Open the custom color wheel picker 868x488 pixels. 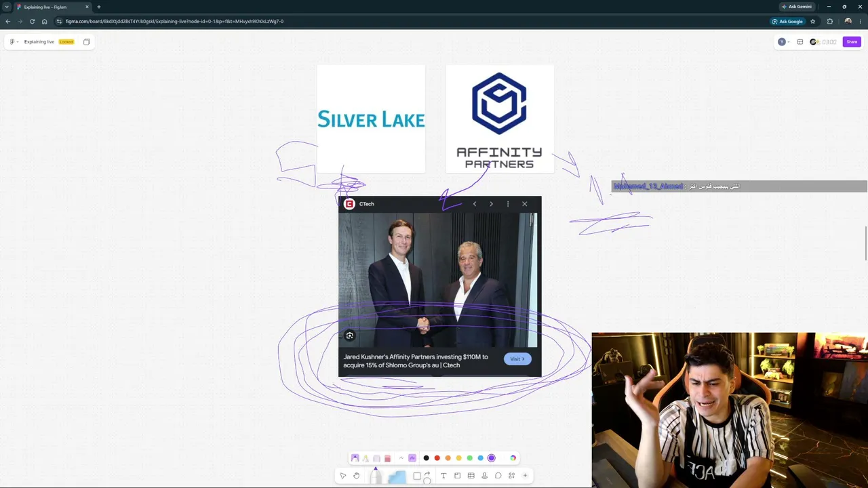point(513,458)
